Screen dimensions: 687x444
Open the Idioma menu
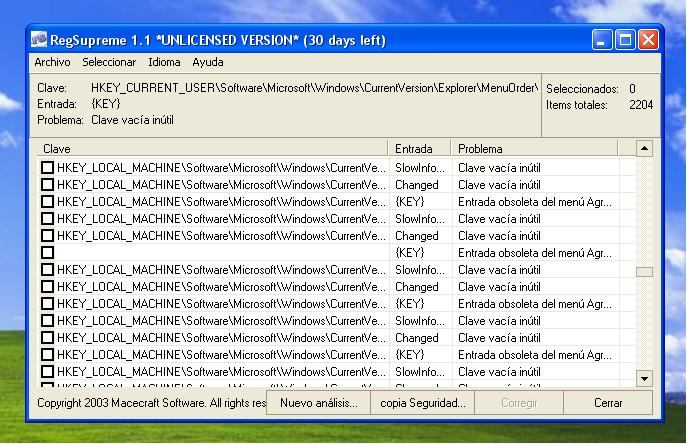click(x=164, y=62)
